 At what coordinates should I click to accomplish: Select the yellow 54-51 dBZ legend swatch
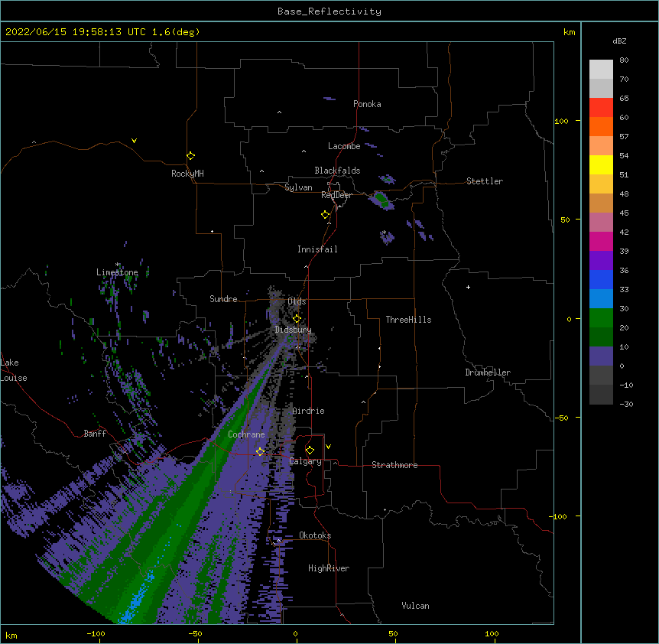pyautogui.click(x=601, y=164)
